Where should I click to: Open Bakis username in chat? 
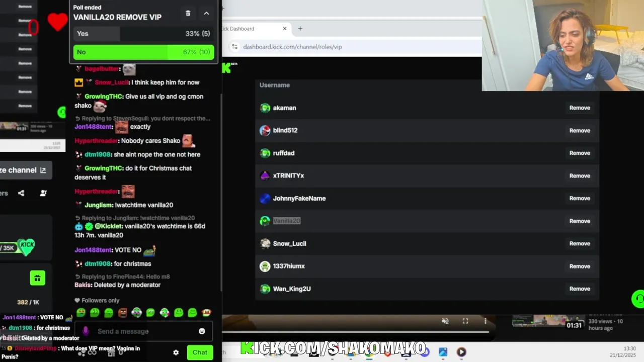pos(83,285)
